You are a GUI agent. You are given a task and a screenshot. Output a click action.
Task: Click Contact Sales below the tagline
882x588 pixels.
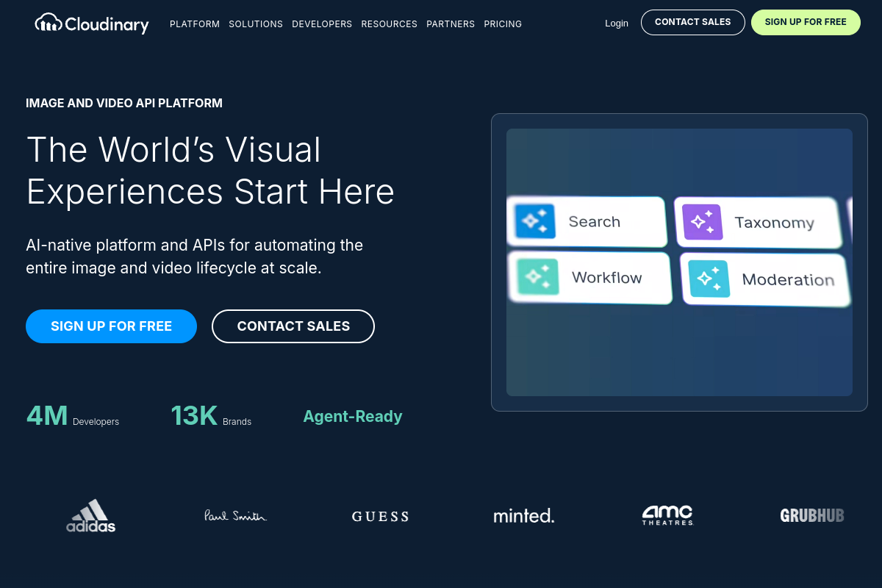[x=293, y=326]
